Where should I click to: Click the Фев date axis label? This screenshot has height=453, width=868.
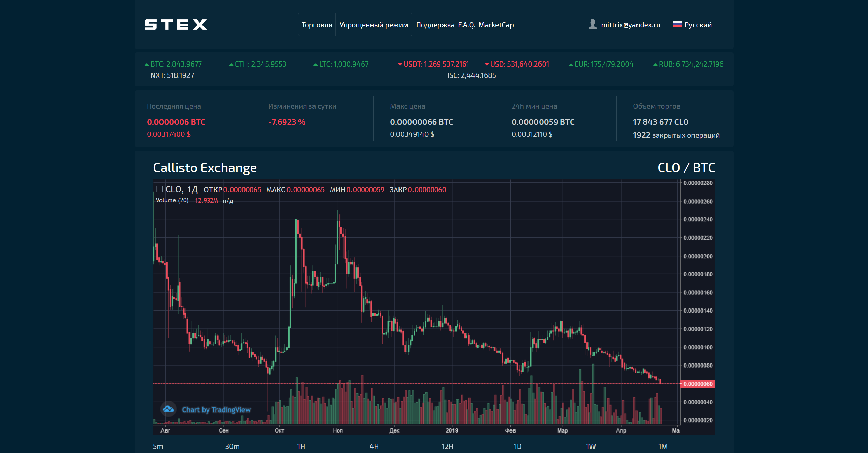click(510, 430)
